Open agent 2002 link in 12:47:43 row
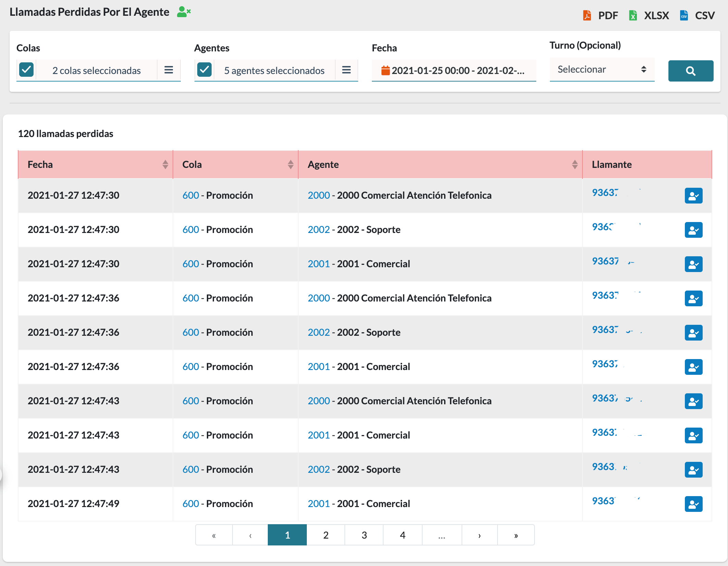 [x=318, y=469]
